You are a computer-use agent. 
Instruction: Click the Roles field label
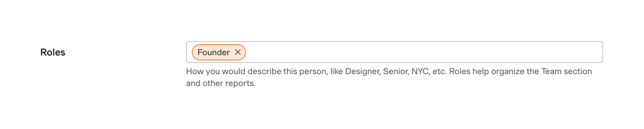click(x=53, y=52)
